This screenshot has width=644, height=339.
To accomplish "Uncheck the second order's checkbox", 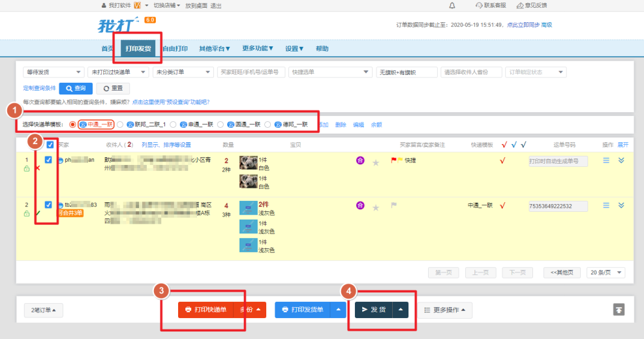I will 48,205.
